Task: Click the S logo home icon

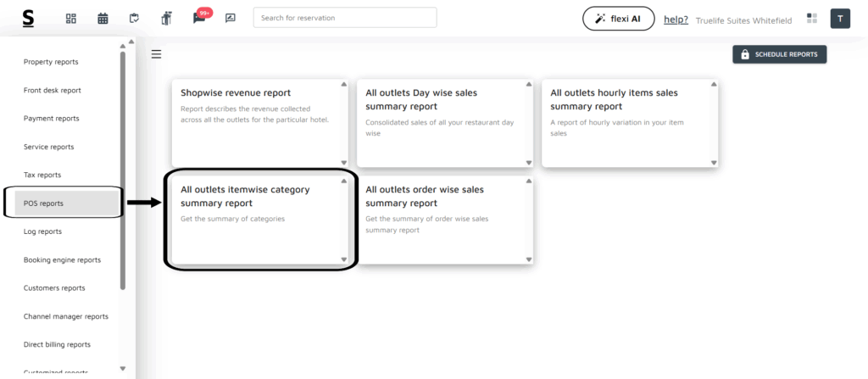Action: coord(29,18)
